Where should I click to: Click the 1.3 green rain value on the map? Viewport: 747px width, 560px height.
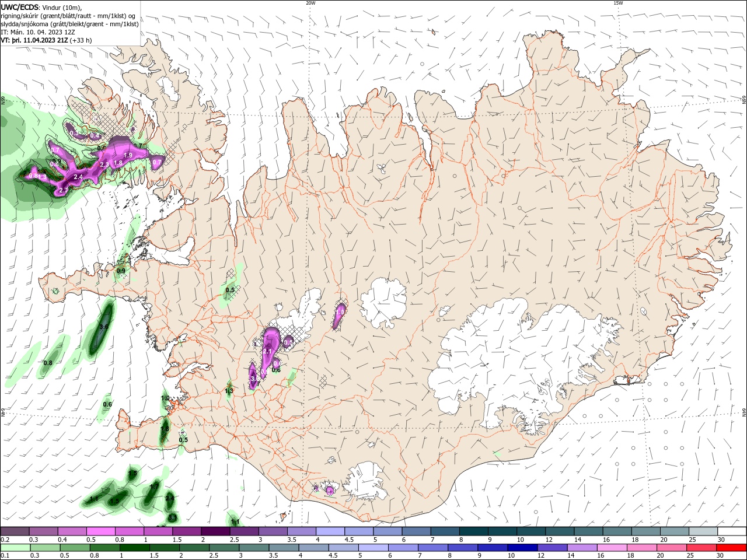[x=229, y=391]
